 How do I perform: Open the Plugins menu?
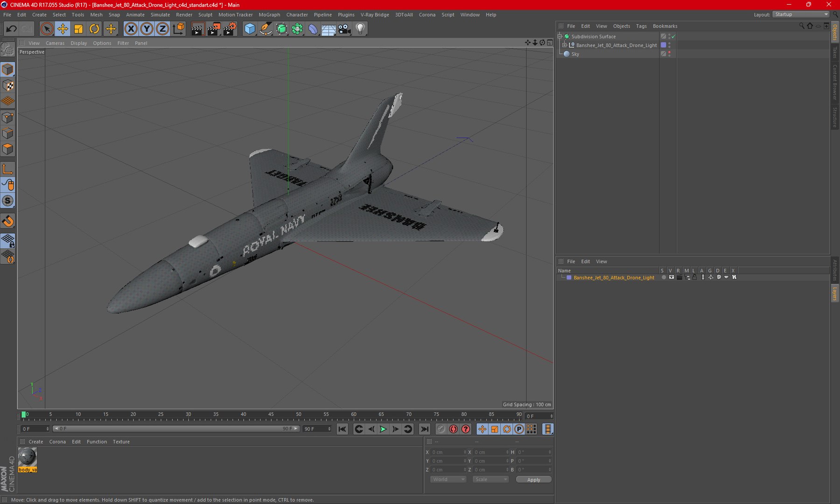pos(346,14)
